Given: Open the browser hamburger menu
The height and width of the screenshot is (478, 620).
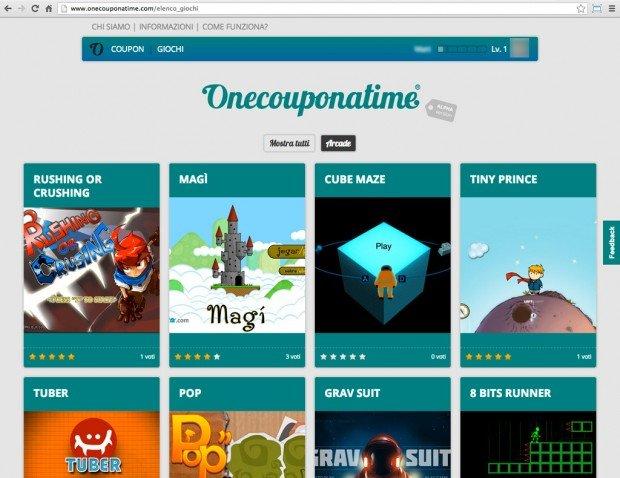Looking at the screenshot, I should [612, 8].
